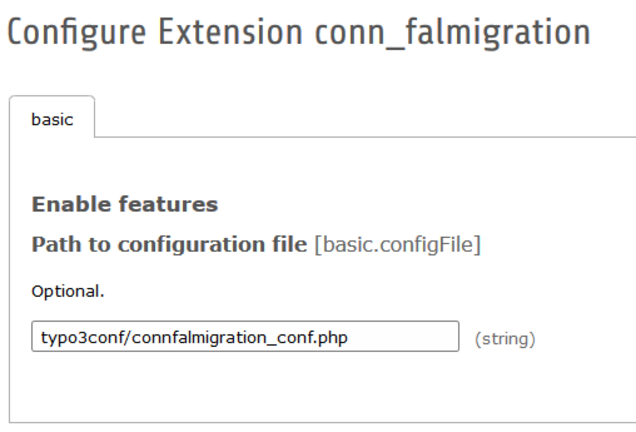Click the word to in the setting label
The image size is (636, 432).
click(x=95, y=244)
